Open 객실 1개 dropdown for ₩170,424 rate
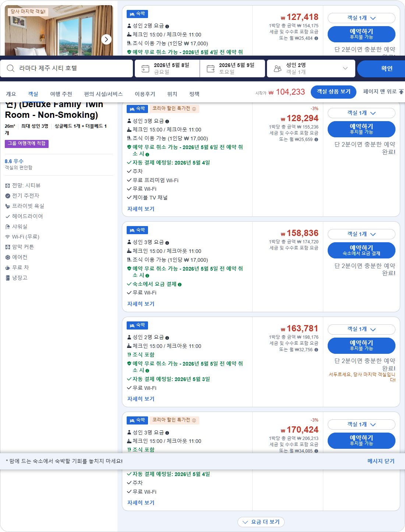The image size is (405, 532). click(362, 424)
